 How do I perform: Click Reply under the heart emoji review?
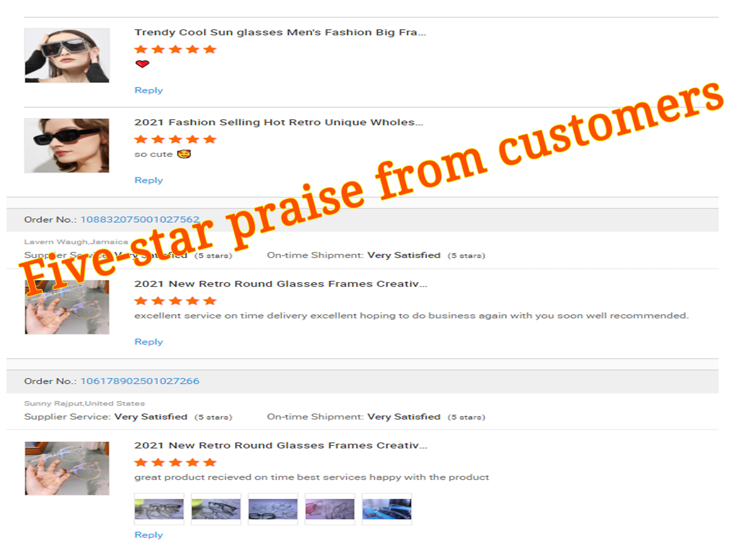148,91
